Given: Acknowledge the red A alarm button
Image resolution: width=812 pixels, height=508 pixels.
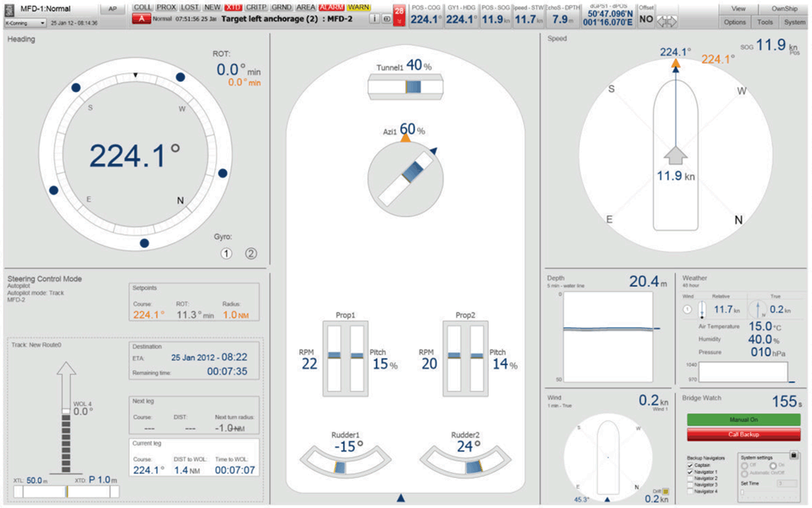Looking at the screenshot, I should tap(141, 18).
